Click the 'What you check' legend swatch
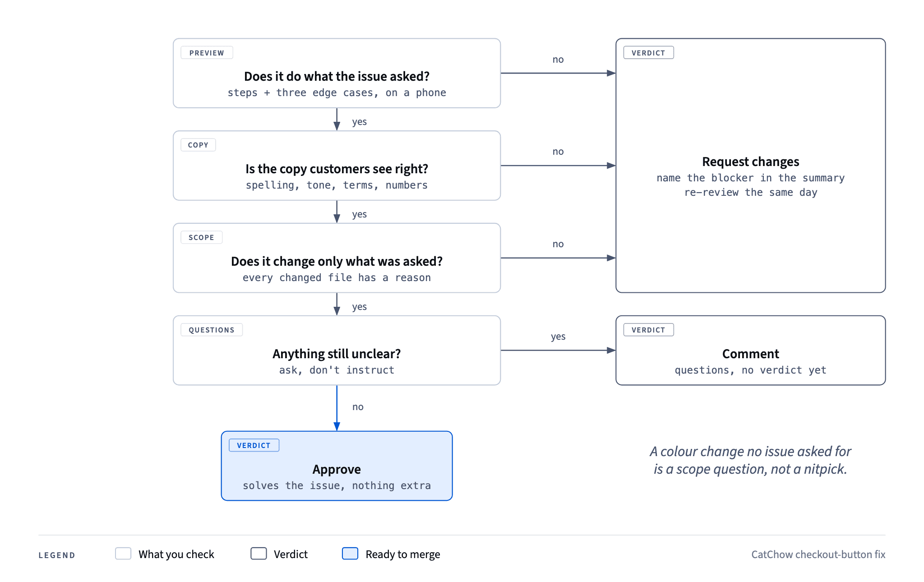Screen dimensions: 924x582 (x=123, y=554)
